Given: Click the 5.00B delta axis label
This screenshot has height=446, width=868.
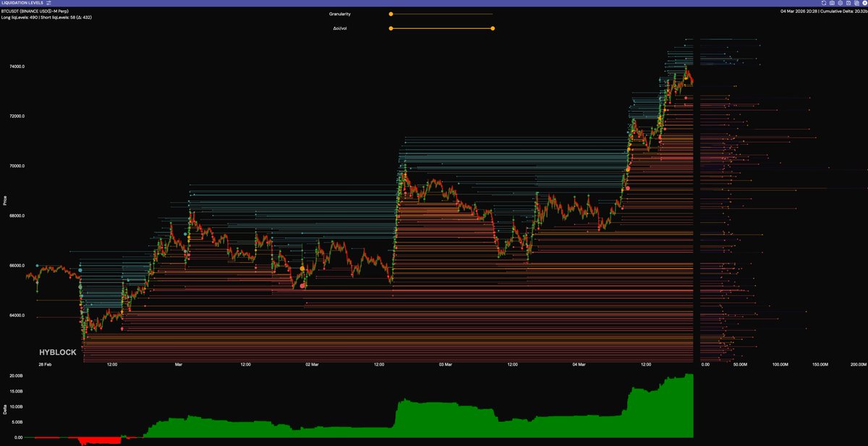Looking at the screenshot, I should (19, 422).
